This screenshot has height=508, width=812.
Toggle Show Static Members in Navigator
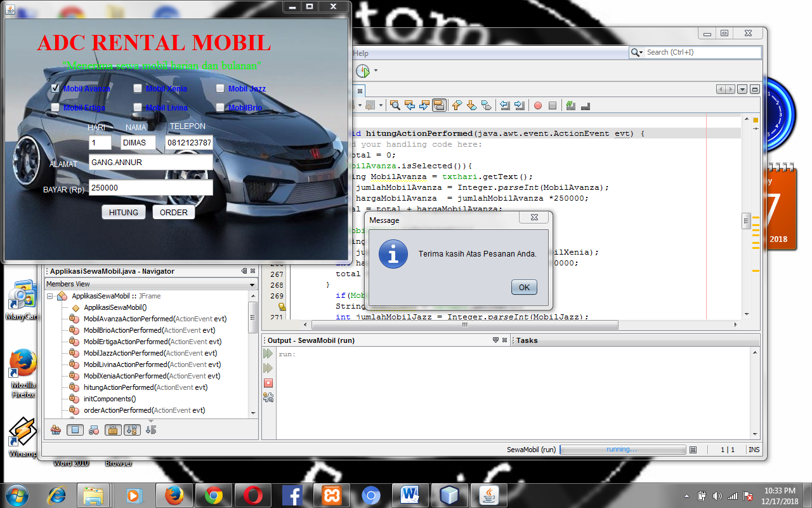click(x=94, y=430)
